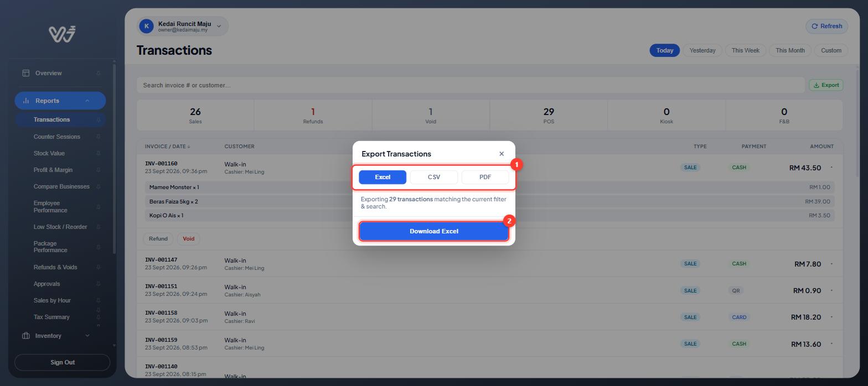Click the Inventory briefcase icon
868x386 pixels.
tap(25, 336)
